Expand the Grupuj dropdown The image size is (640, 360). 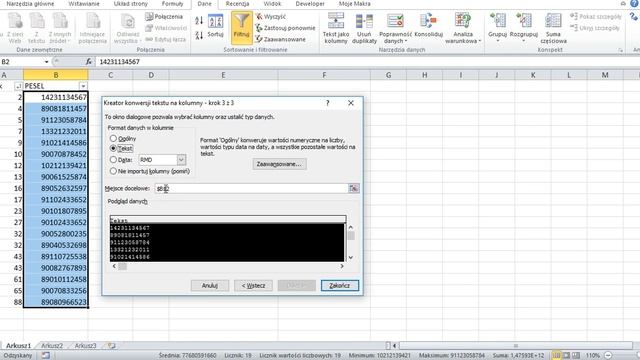[x=498, y=41]
